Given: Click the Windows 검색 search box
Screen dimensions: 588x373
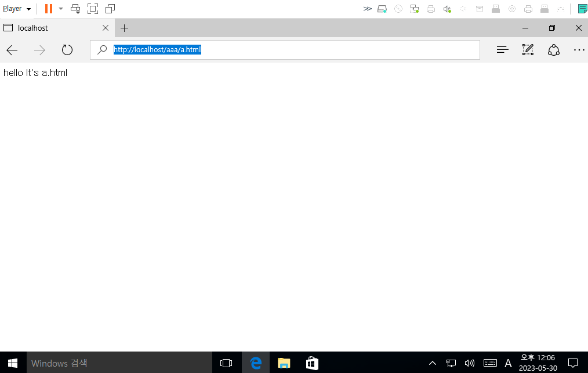Looking at the screenshot, I should [x=119, y=363].
